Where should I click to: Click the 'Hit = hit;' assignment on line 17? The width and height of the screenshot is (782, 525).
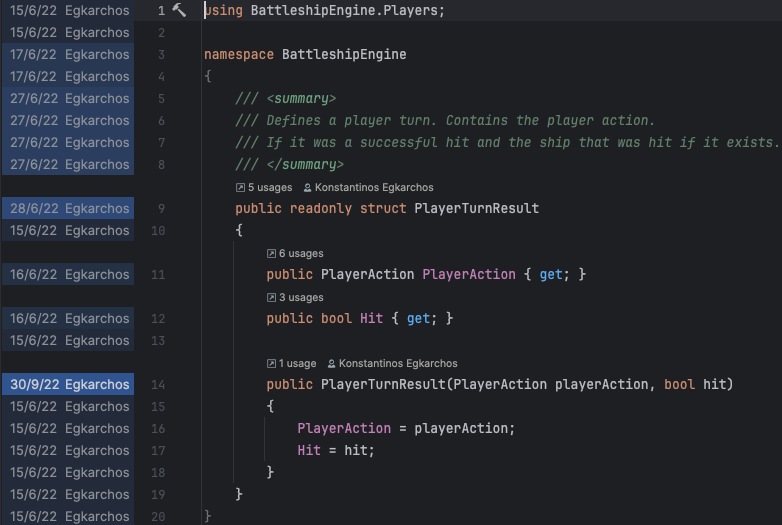coord(336,451)
